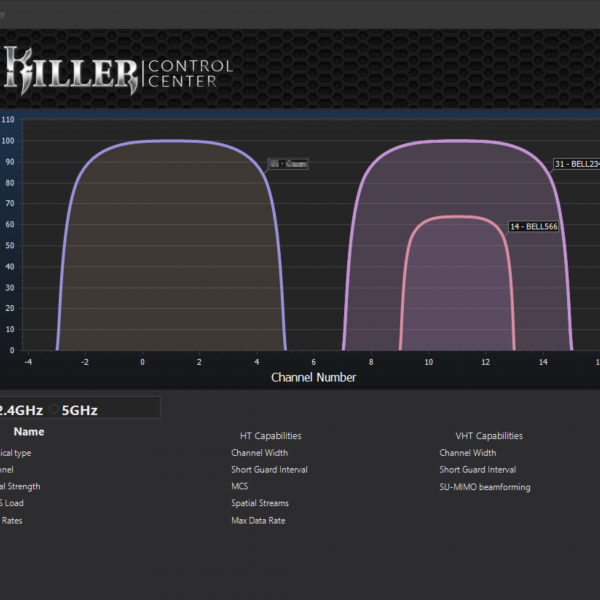Click HT Short Guard Interval label
The image size is (600, 600).
point(269,470)
